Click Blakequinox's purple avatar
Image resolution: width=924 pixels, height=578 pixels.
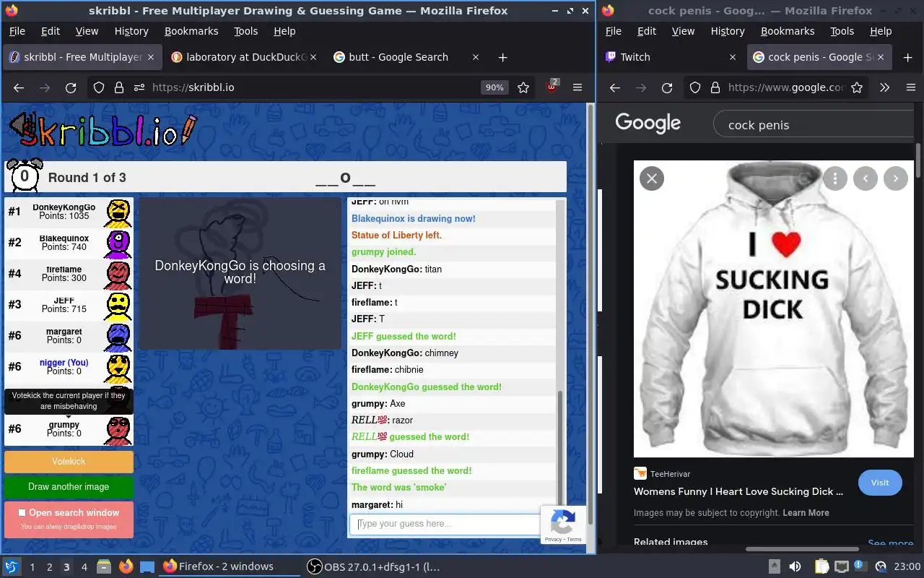point(118,243)
